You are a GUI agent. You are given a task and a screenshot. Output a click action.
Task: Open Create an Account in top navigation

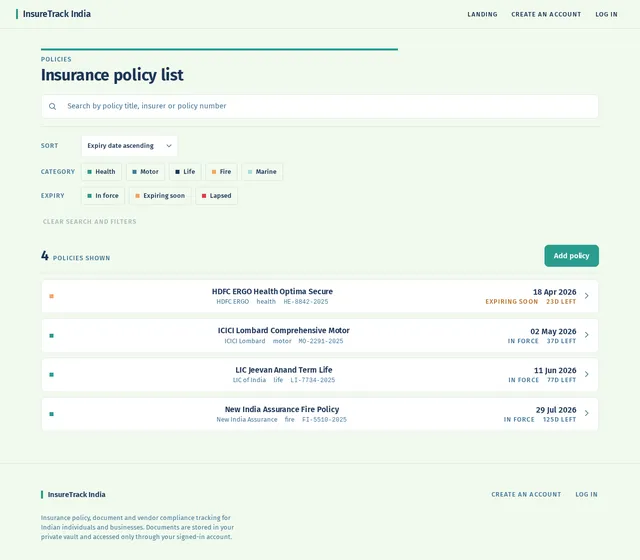click(546, 14)
